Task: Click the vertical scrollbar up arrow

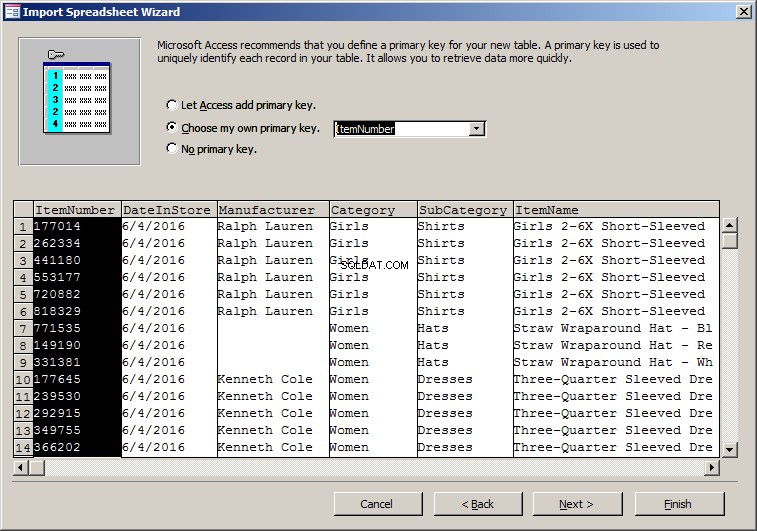Action: coord(729,225)
